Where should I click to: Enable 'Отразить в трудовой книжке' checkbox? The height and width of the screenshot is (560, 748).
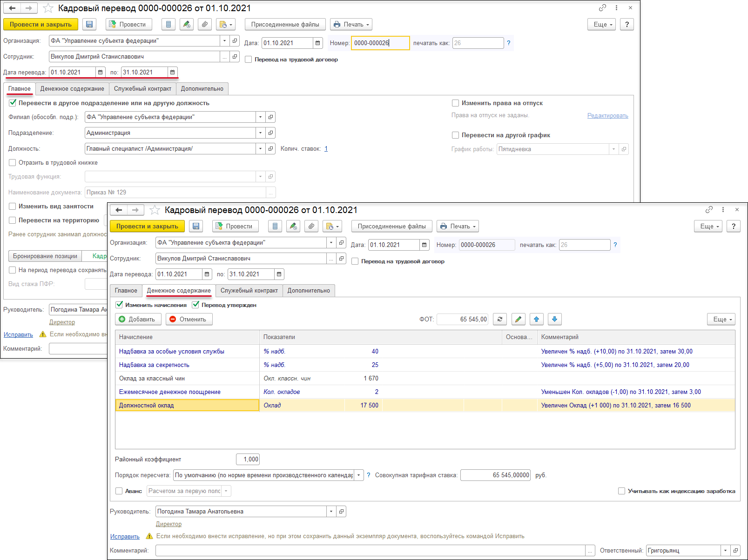[x=13, y=162]
